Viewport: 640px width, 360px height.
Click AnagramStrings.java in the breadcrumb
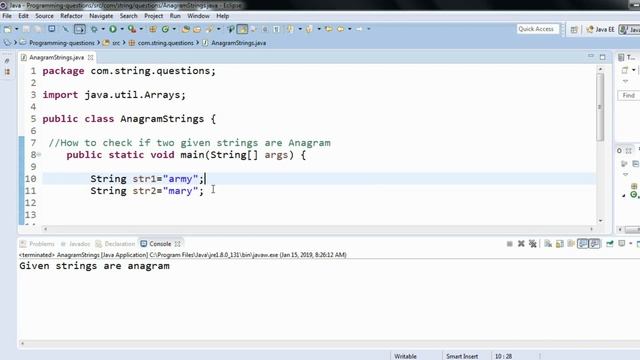coord(238,43)
